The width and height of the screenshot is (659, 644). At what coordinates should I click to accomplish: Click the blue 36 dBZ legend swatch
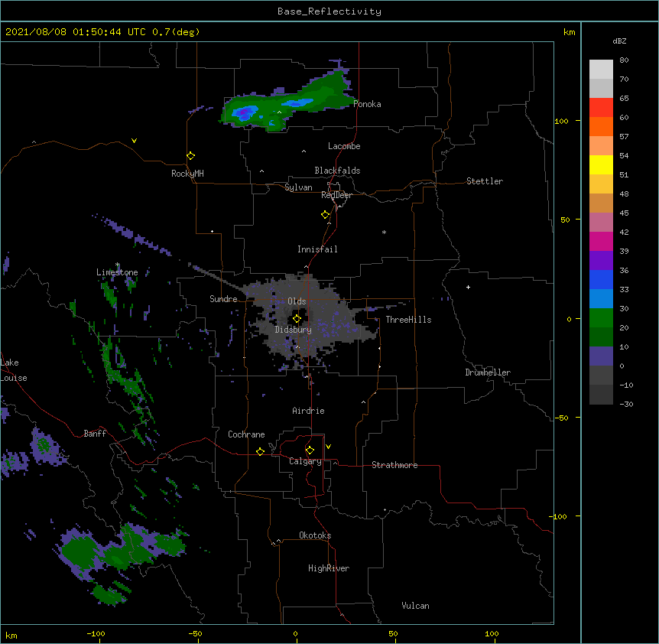pos(601,279)
